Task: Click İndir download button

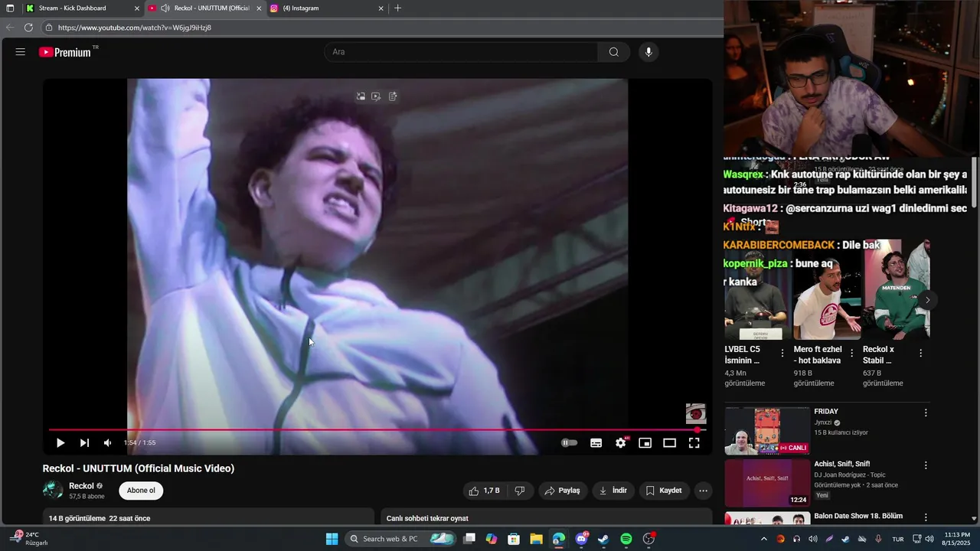Action: [x=612, y=491]
